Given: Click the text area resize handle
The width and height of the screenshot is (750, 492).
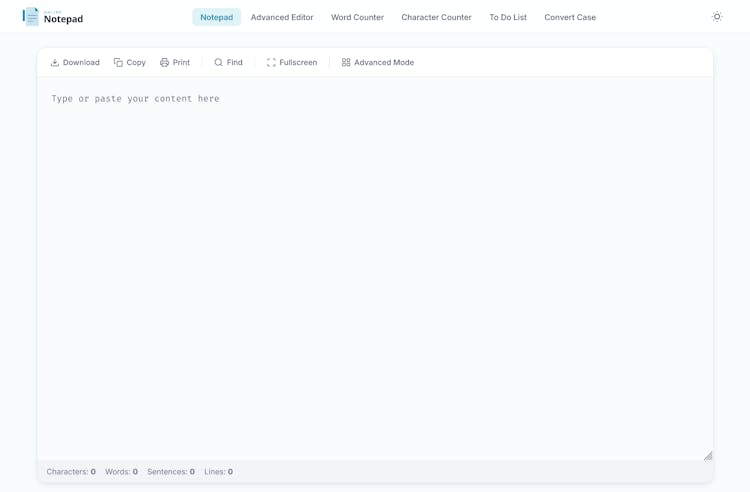Looking at the screenshot, I should [x=707, y=456].
